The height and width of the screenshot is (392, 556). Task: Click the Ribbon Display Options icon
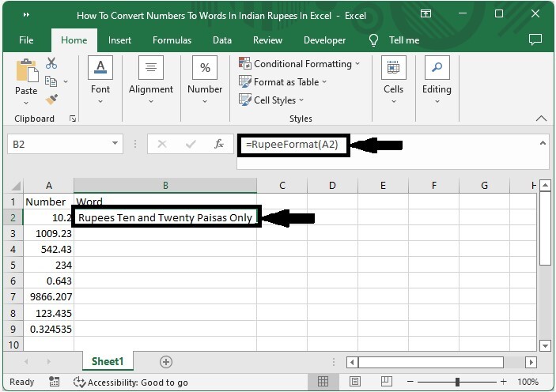pos(426,13)
